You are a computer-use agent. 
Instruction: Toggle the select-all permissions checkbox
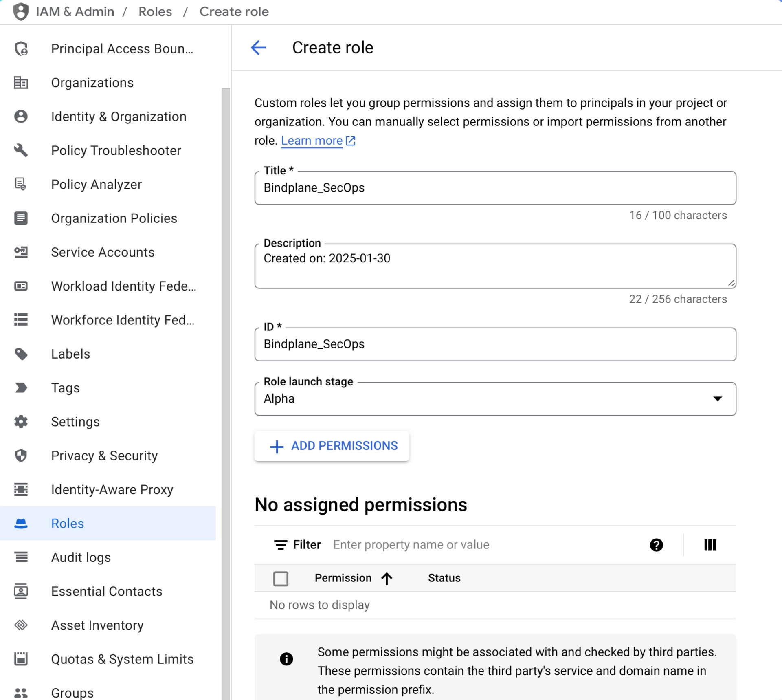click(281, 578)
